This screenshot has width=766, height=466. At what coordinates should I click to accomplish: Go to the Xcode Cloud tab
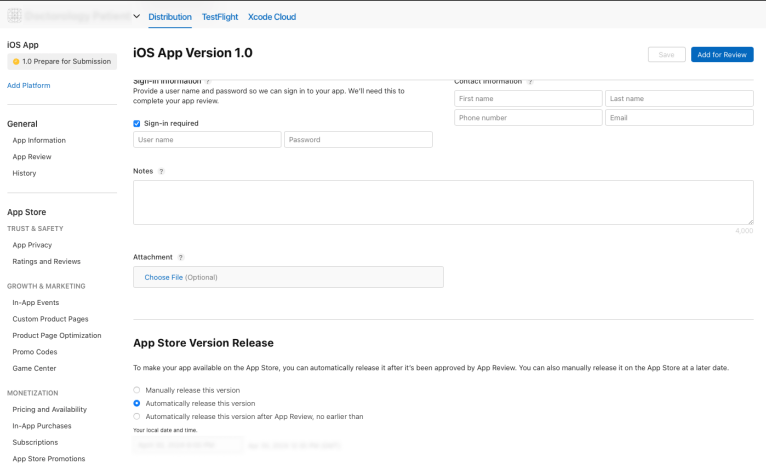[272, 17]
